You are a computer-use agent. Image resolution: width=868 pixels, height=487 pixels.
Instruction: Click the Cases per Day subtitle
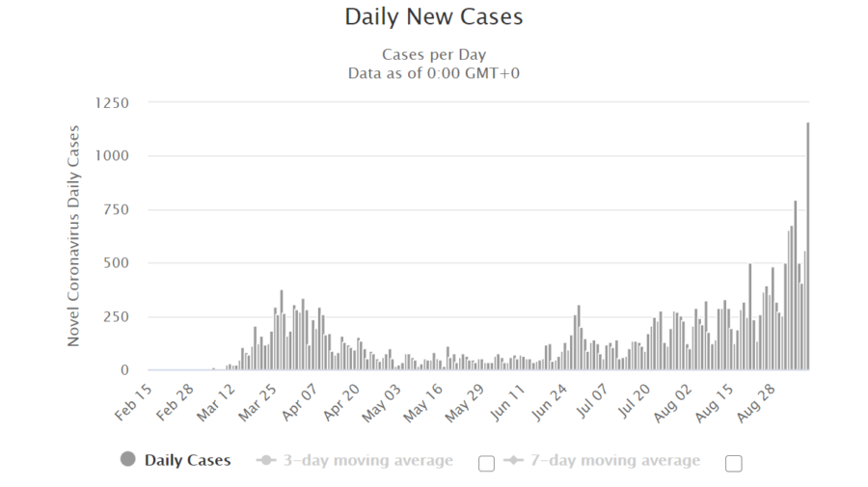click(434, 54)
